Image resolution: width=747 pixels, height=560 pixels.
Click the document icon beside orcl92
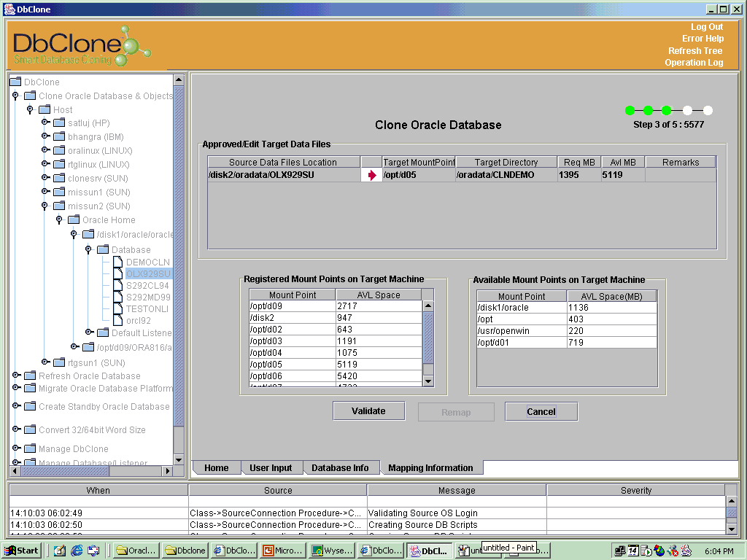[x=117, y=321]
